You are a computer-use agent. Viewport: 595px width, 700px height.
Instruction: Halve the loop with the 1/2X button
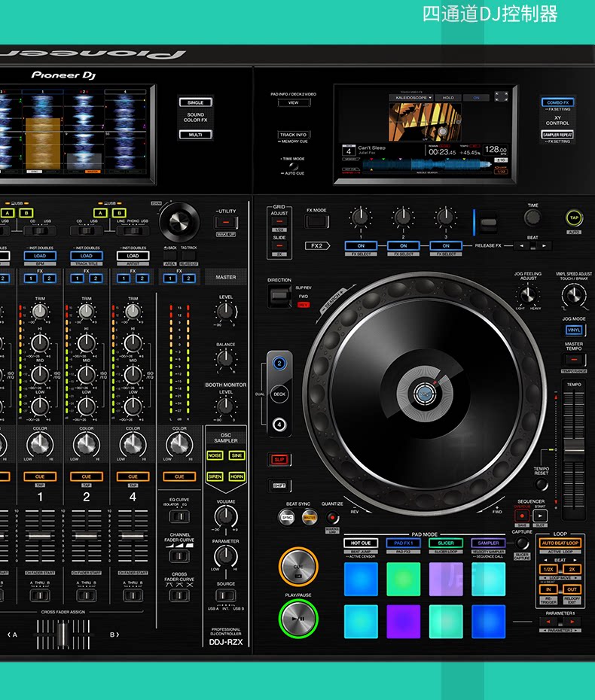click(548, 569)
